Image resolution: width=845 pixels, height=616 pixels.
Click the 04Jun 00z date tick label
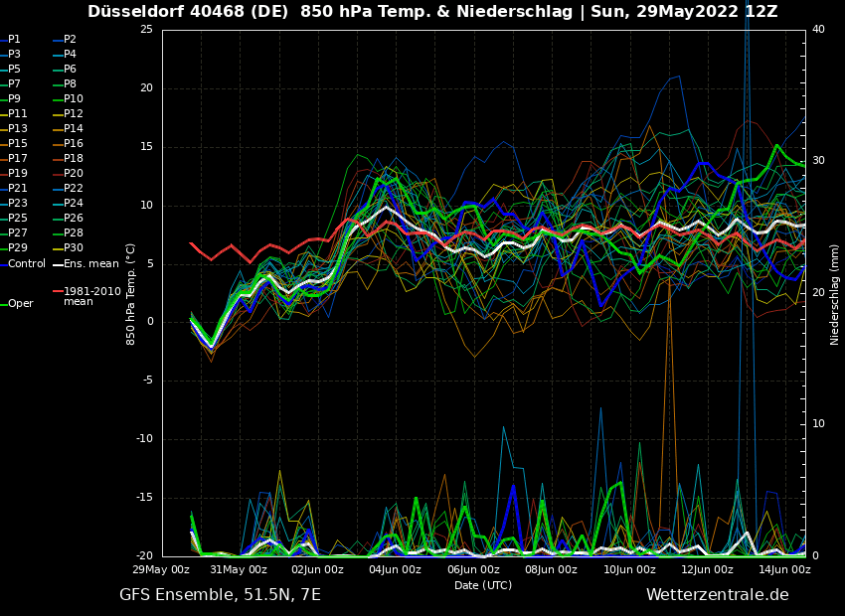(396, 569)
